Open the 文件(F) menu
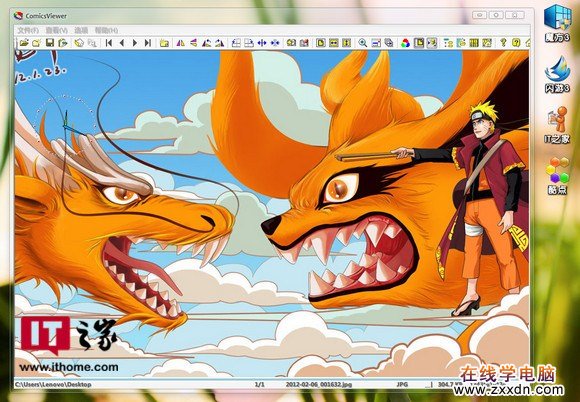This screenshot has width=580, height=402. (x=28, y=30)
